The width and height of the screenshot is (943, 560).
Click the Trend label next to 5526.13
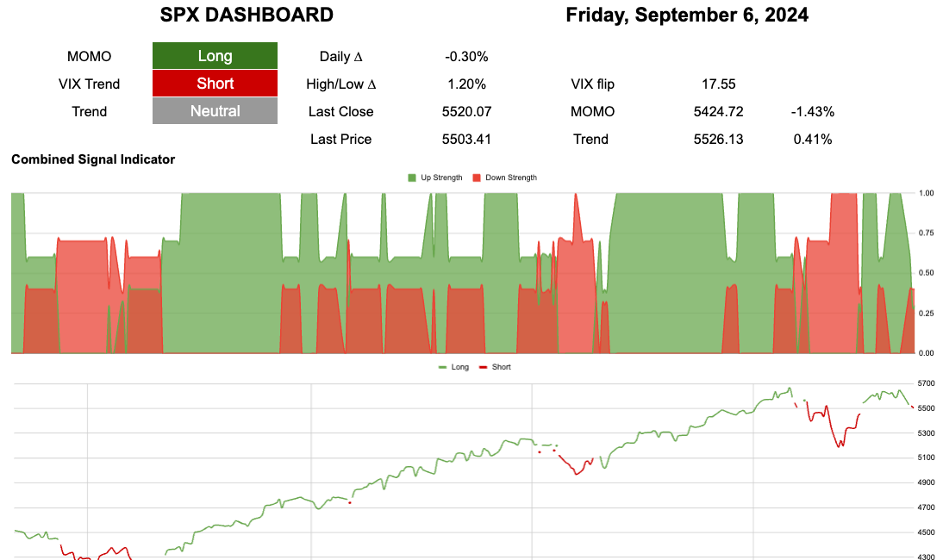tap(590, 140)
